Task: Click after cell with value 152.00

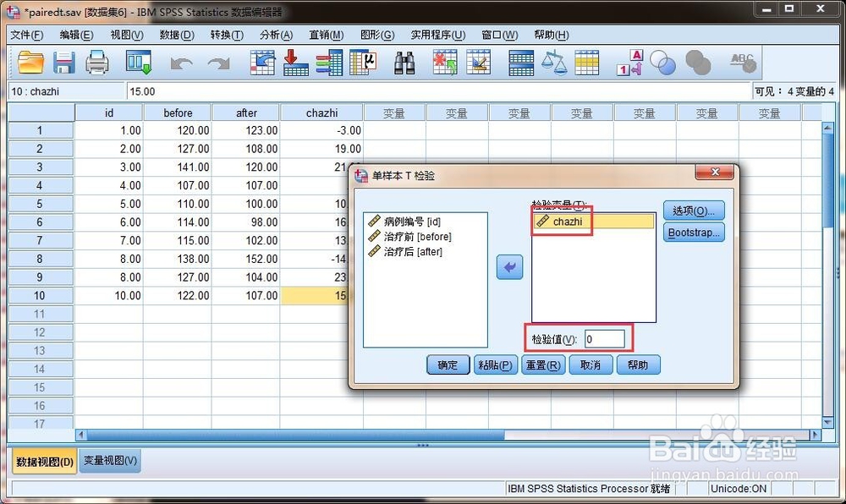Action: [x=246, y=259]
